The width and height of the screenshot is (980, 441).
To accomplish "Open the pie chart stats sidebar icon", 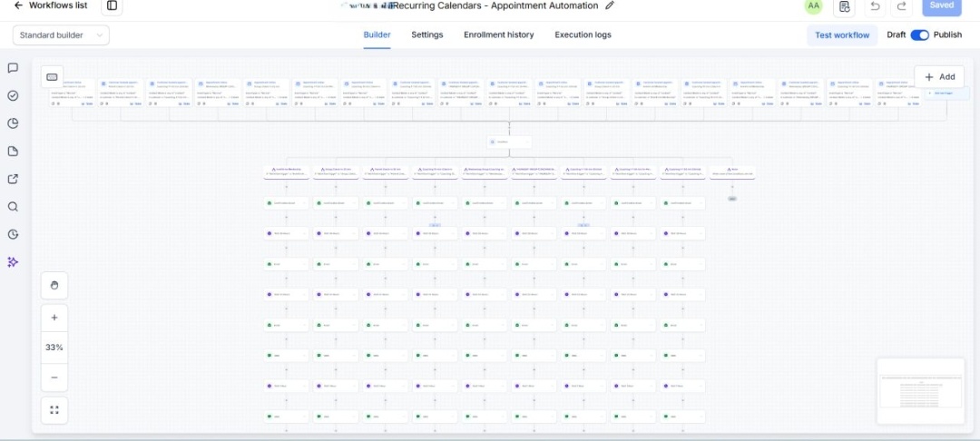I will [x=13, y=123].
